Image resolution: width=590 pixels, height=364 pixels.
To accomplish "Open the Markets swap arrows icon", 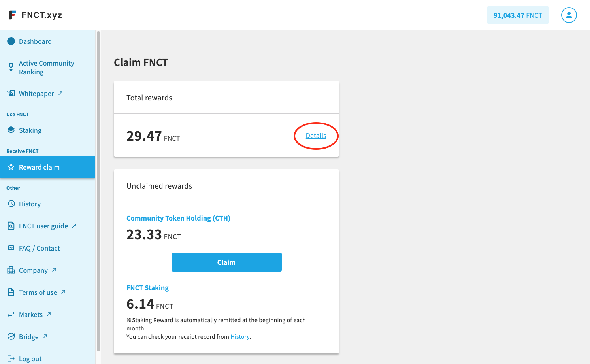I will [x=11, y=314].
